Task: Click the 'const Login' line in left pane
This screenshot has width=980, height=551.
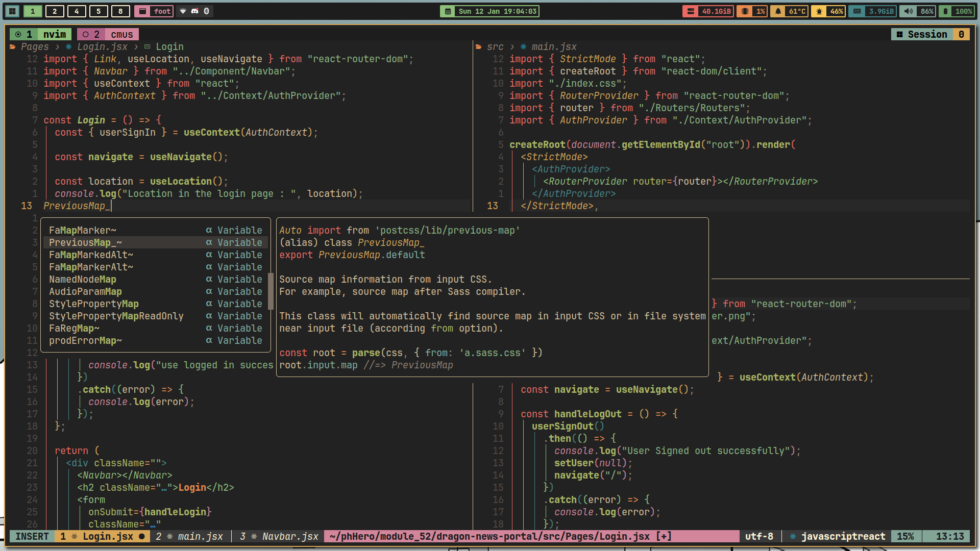Action: point(102,120)
